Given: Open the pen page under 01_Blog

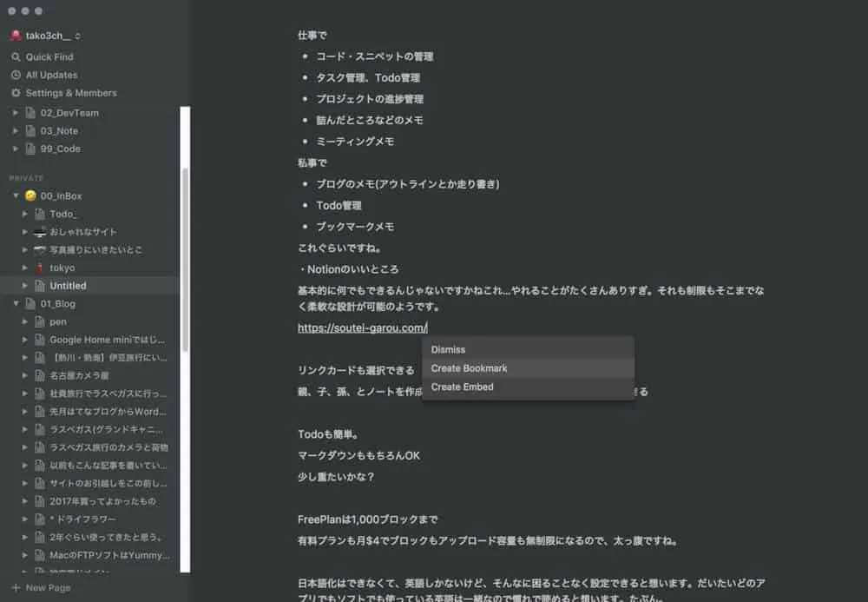Looking at the screenshot, I should coord(58,321).
